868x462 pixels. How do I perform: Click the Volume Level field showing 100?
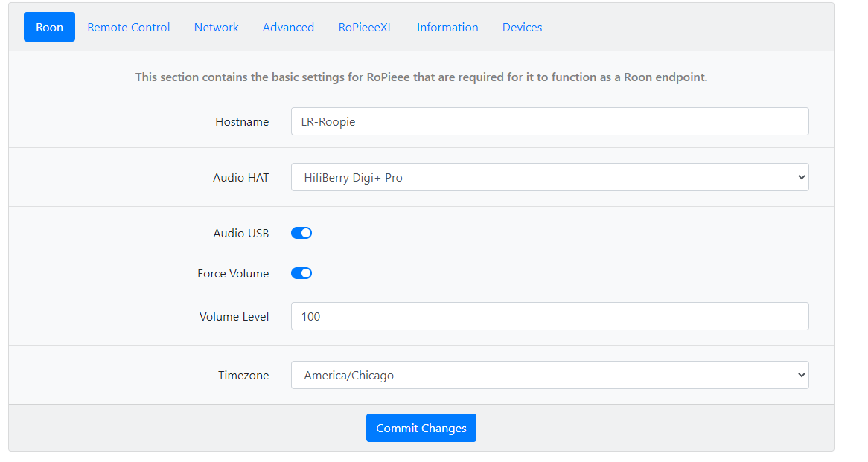point(549,316)
